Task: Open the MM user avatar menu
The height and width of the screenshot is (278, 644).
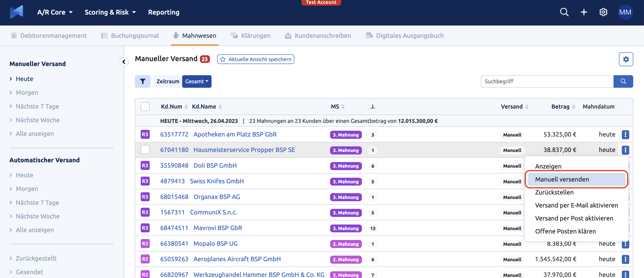Action: [625, 12]
